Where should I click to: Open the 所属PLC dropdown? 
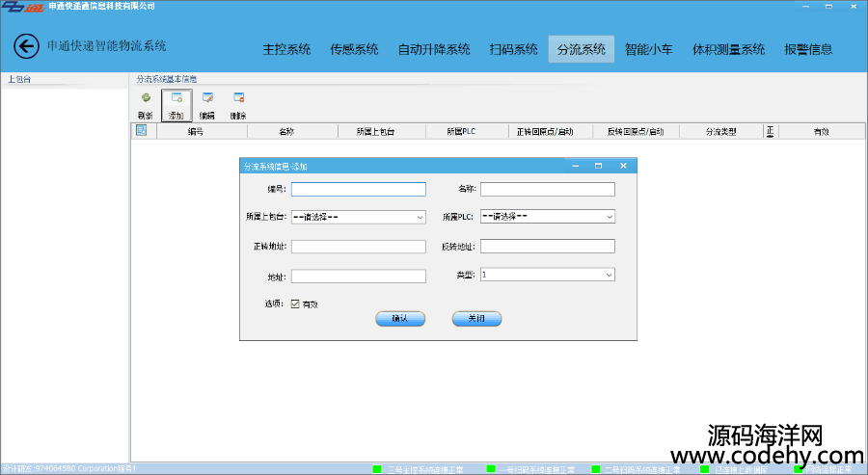click(610, 218)
